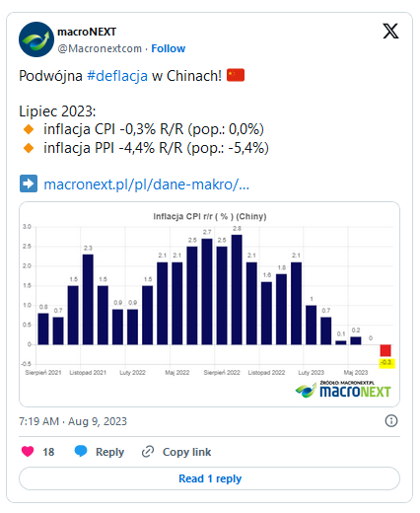Screen dimensions: 420x513
Task: Open the macronext.pl dane-makro link
Action: (147, 184)
